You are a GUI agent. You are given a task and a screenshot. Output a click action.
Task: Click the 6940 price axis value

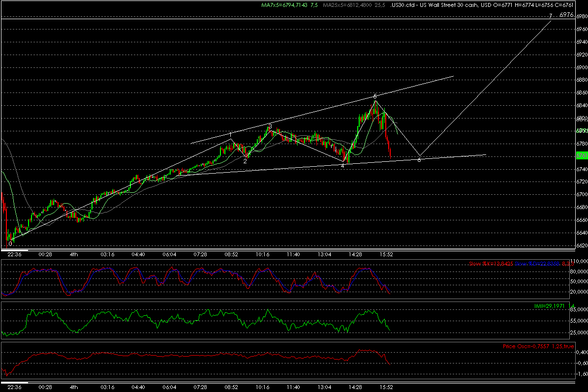coord(582,42)
